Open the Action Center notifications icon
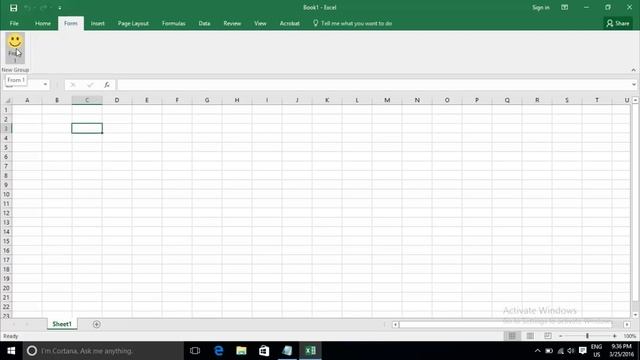 coord(582,351)
